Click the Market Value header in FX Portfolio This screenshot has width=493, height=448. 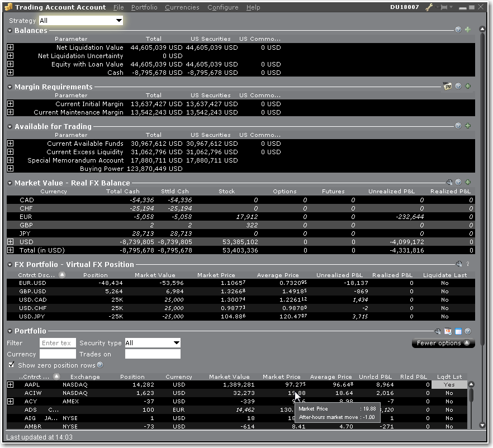point(155,275)
